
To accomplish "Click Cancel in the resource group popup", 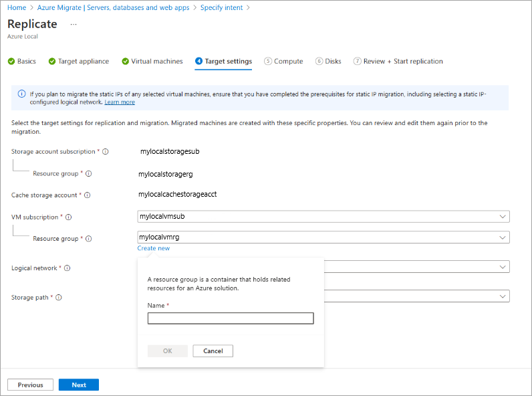I will [213, 351].
